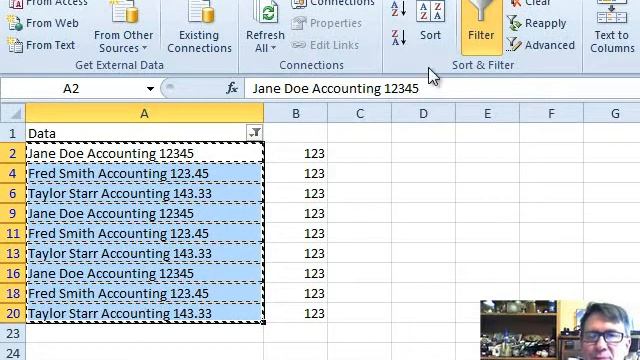
Task: Click row 4 Fred Smith Accounting 123.45
Action: point(144,173)
